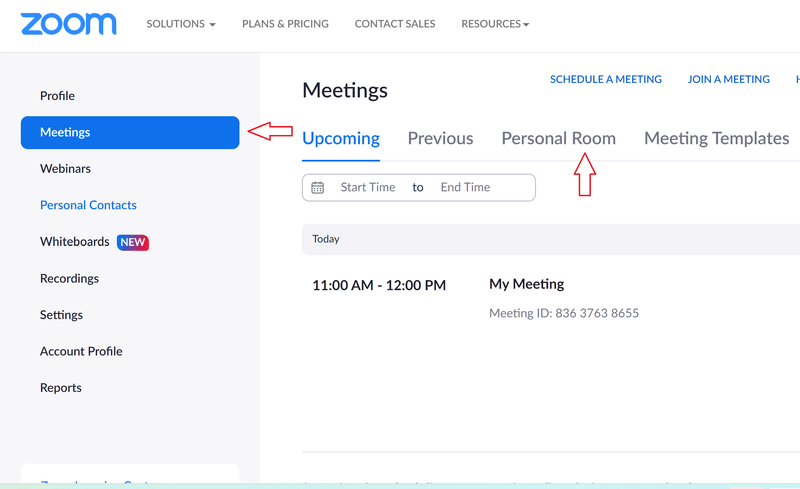
Task: Click the Meetings page heading
Action: pos(345,90)
